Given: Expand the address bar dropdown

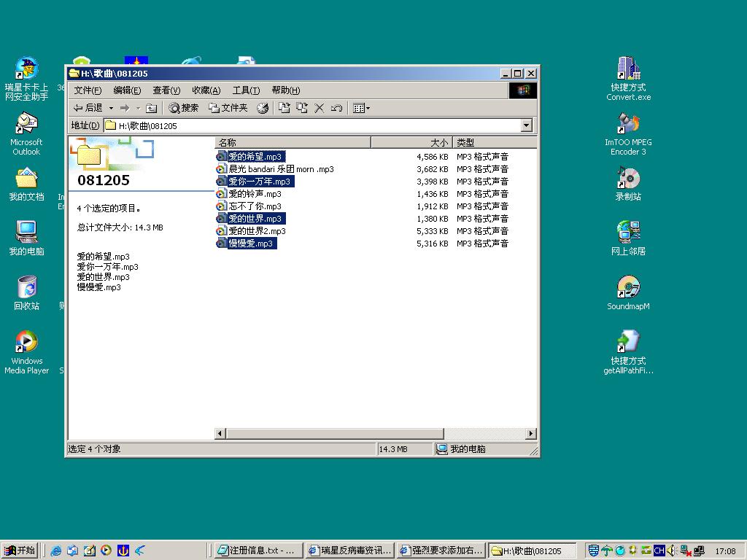Looking at the screenshot, I should click(x=527, y=125).
